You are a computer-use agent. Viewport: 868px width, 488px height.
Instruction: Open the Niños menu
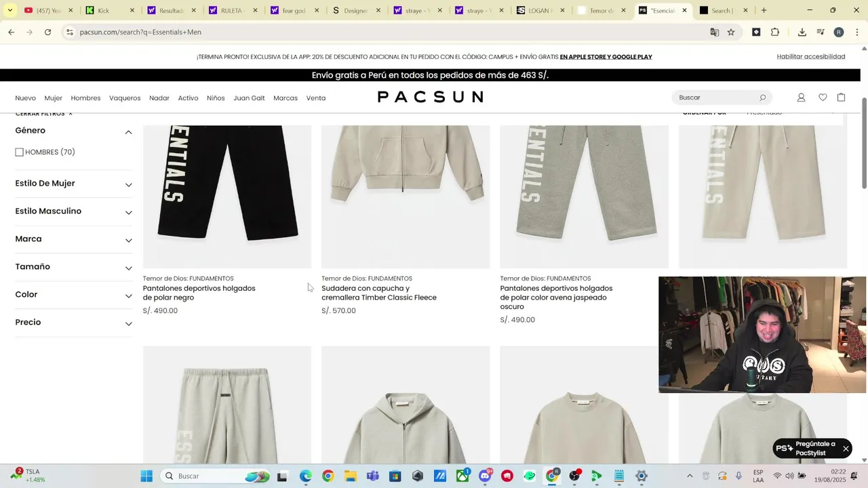click(216, 98)
